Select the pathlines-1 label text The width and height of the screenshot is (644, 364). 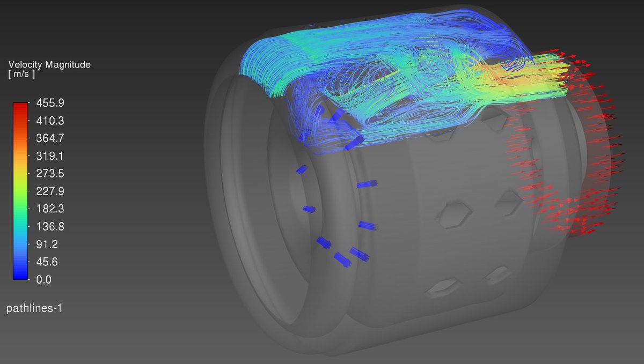33,309
